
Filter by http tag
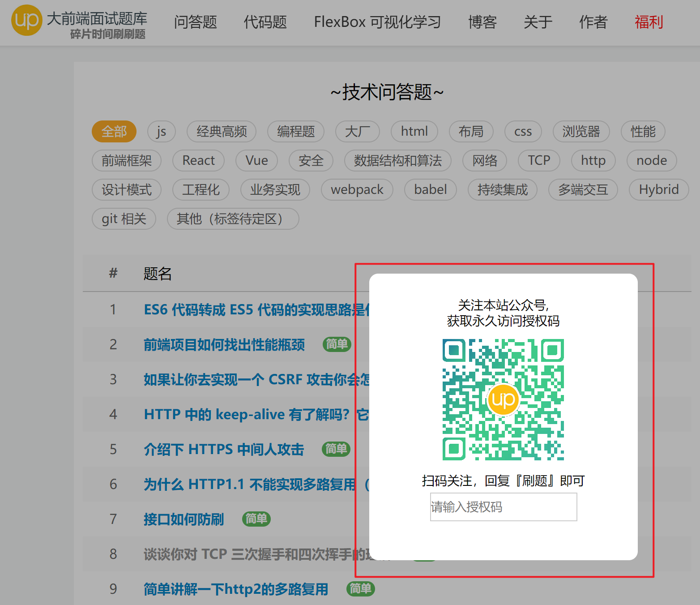click(593, 160)
